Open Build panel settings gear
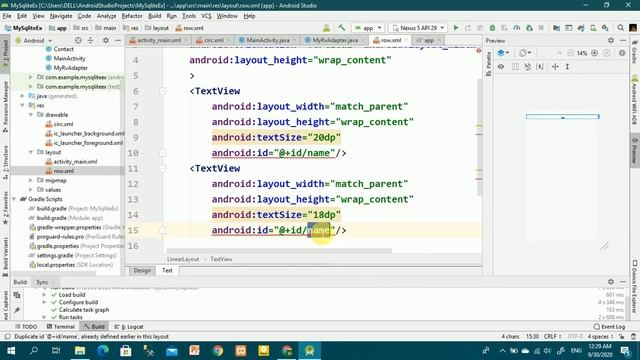The width and height of the screenshot is (640, 360). (x=611, y=282)
